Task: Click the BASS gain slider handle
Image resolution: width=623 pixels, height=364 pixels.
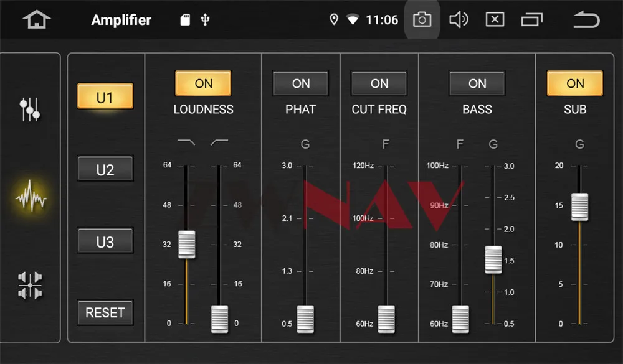Action: coord(493,259)
